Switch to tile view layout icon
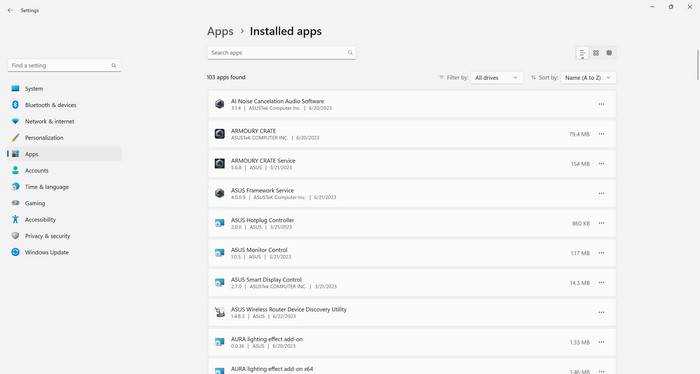The image size is (700, 374). [609, 53]
